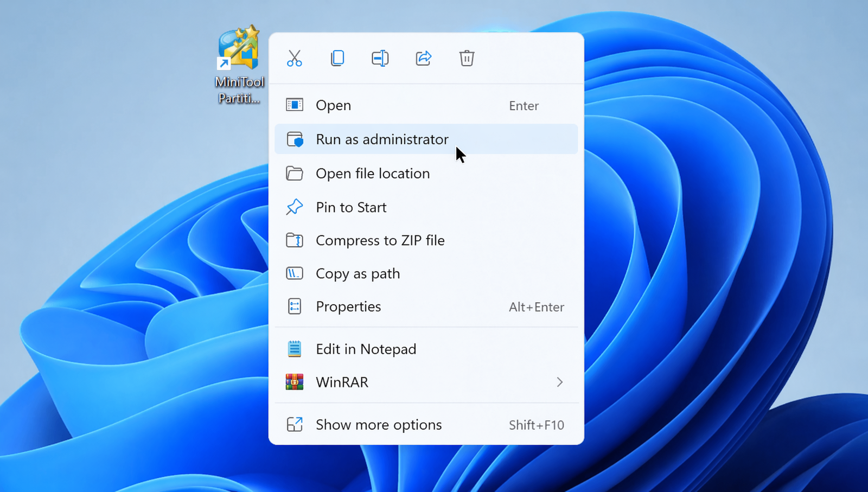
Task: Select Pin to Start
Action: point(426,207)
